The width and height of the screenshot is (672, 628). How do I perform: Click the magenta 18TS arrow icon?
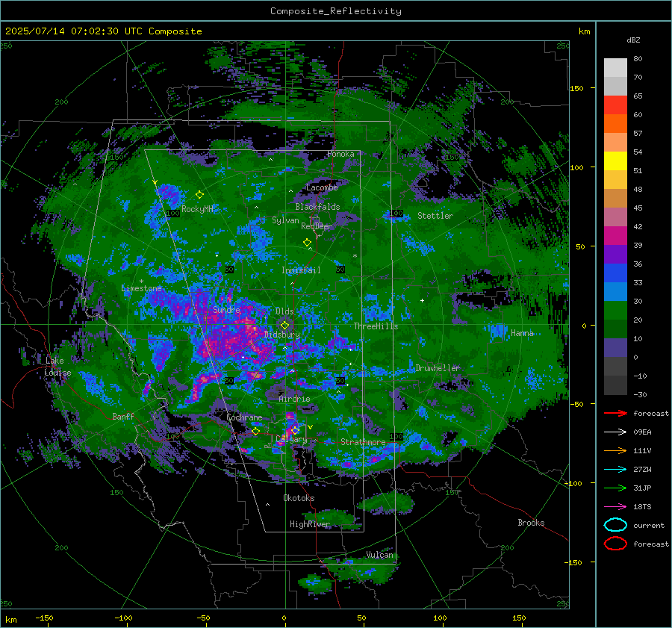click(x=615, y=507)
